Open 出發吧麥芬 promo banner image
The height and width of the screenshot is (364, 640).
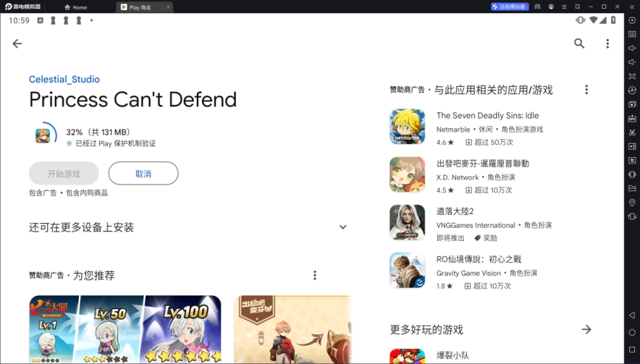tap(292, 330)
